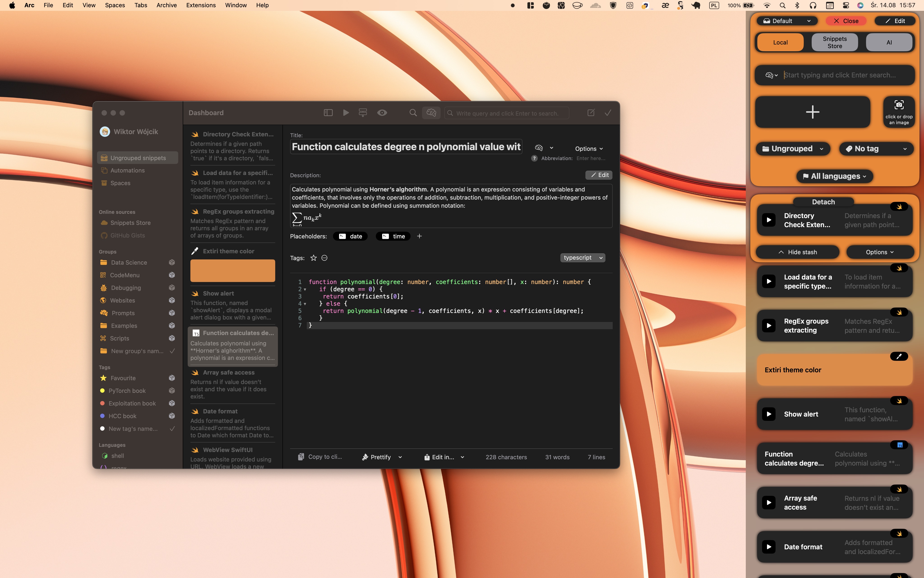Run the Directory Check Exten... snippet in stash panel
924x578 pixels.
click(x=769, y=220)
